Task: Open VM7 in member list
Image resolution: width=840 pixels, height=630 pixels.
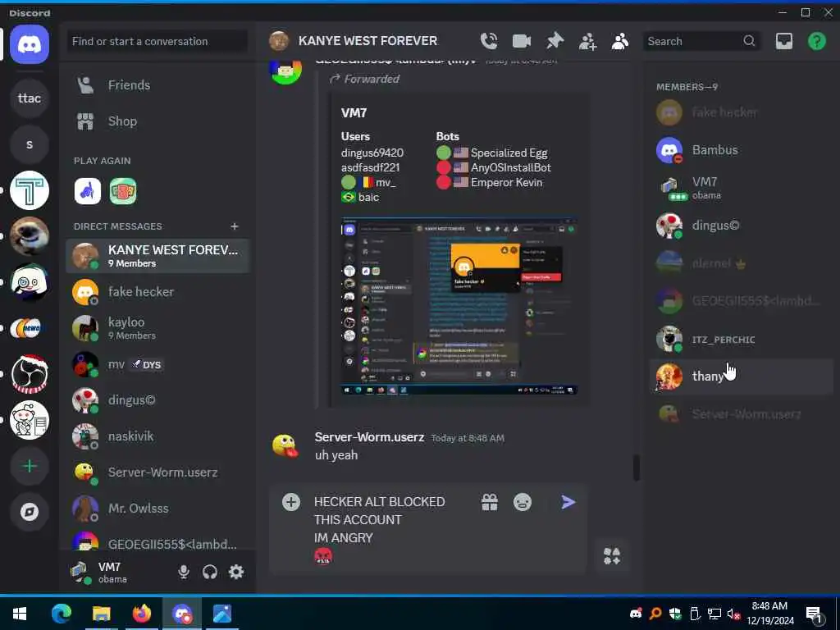Action: click(741, 188)
